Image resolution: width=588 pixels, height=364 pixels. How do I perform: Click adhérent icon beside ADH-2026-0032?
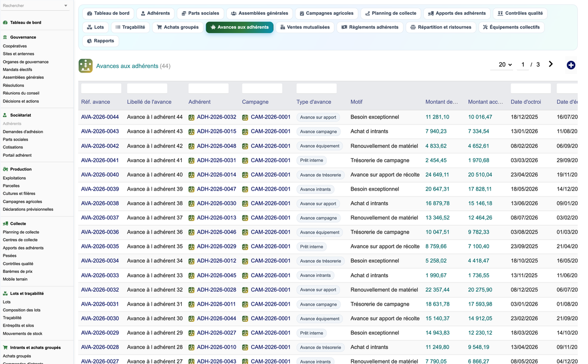click(192, 118)
